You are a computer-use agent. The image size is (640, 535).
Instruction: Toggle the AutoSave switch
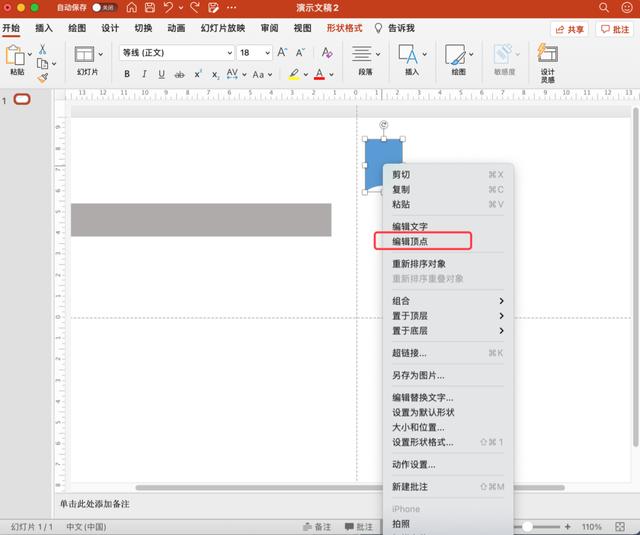[104, 7]
